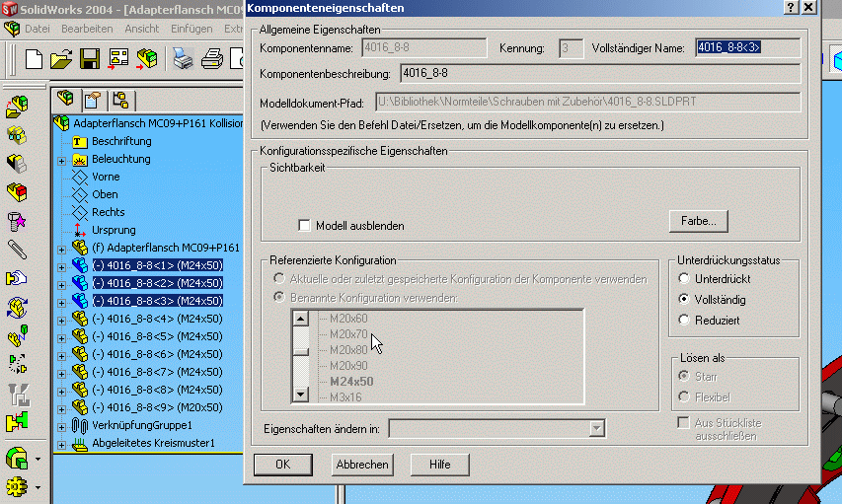Viewport: 842px width, 504px height.
Task: Click the Replace Components icon
Action: [17, 335]
